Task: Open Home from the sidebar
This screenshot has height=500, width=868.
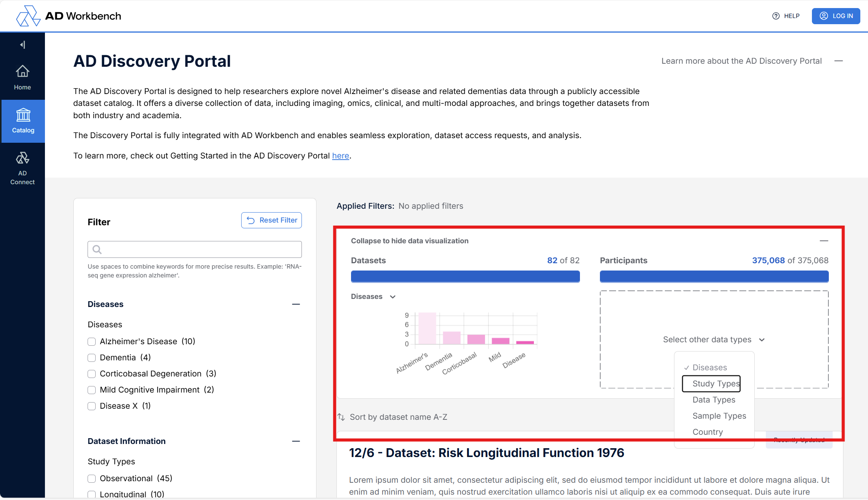Action: 23,77
